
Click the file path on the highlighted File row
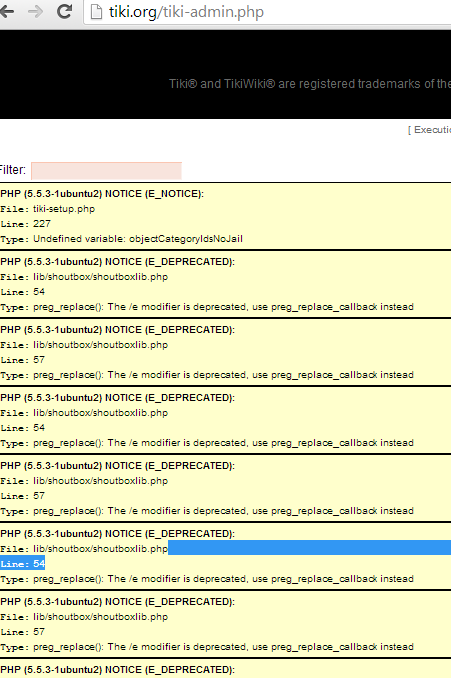(100, 549)
